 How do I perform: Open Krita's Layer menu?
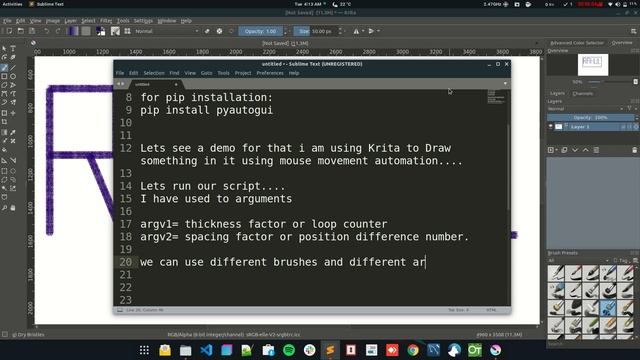[x=70, y=21]
